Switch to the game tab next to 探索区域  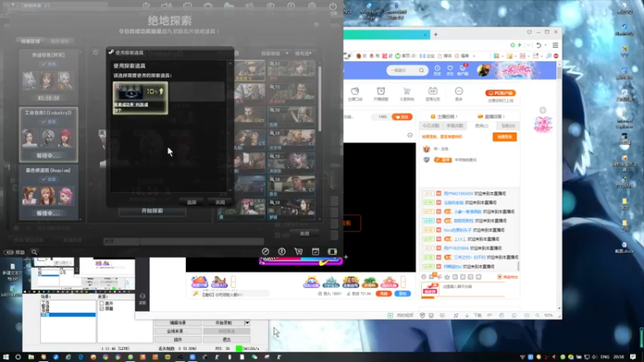60,41
